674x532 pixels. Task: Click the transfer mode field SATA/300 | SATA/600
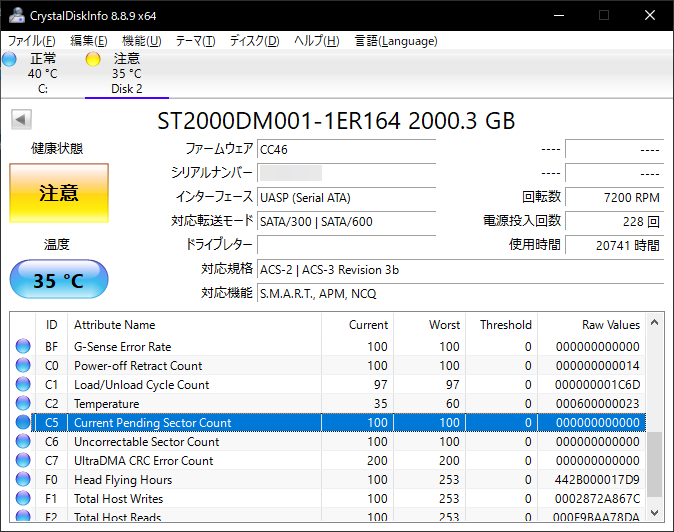[346, 222]
